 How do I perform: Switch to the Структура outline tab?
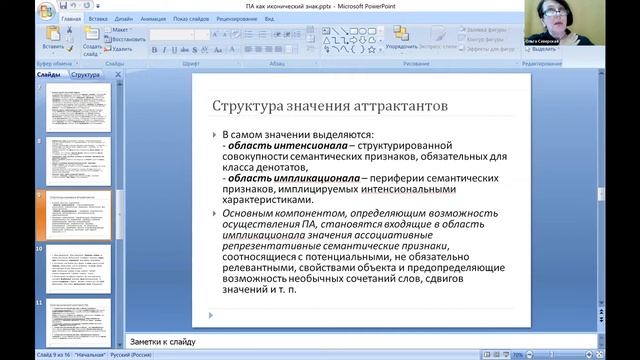tap(85, 75)
